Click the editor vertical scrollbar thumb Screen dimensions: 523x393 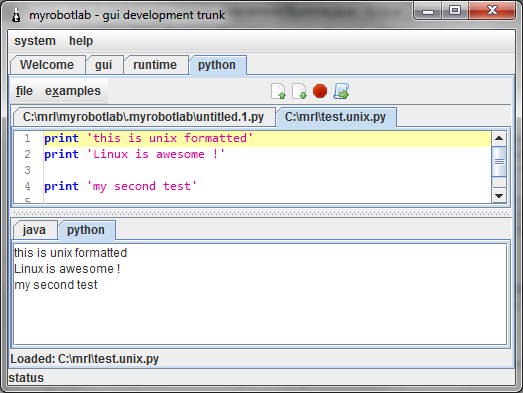[x=499, y=161]
